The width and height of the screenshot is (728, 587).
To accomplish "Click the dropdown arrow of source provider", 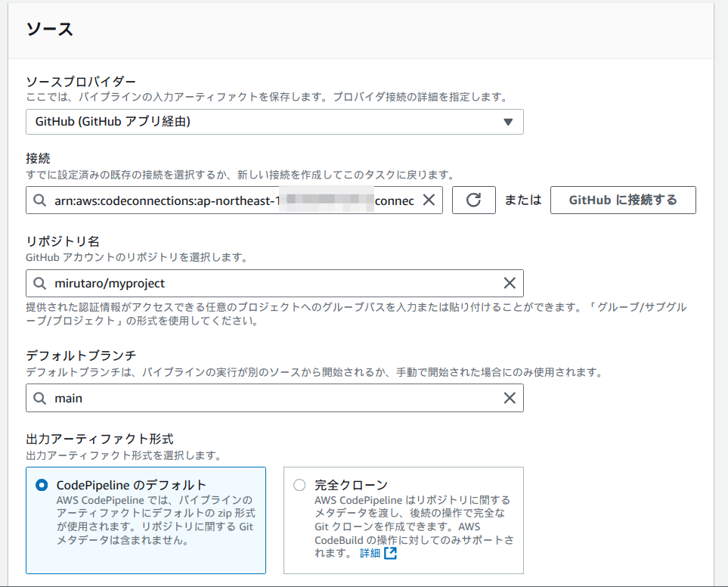I will click(x=508, y=122).
